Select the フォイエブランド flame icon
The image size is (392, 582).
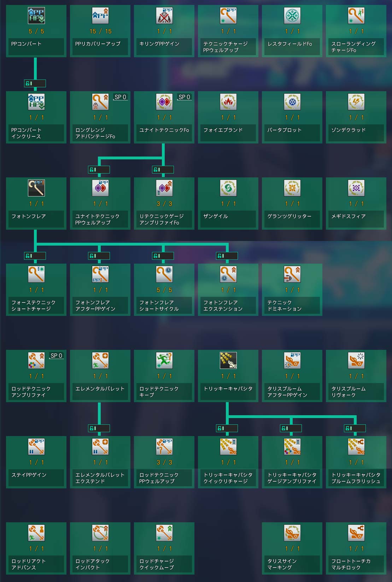coord(228,102)
